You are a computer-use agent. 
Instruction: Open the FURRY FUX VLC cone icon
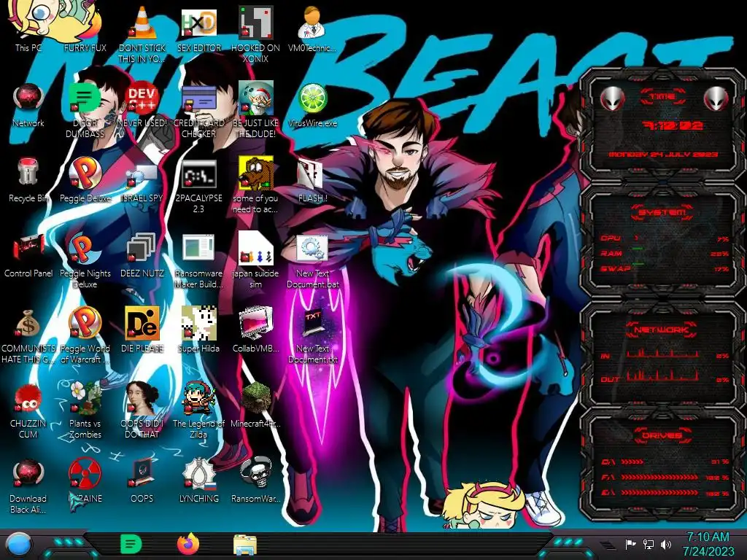pos(85,28)
